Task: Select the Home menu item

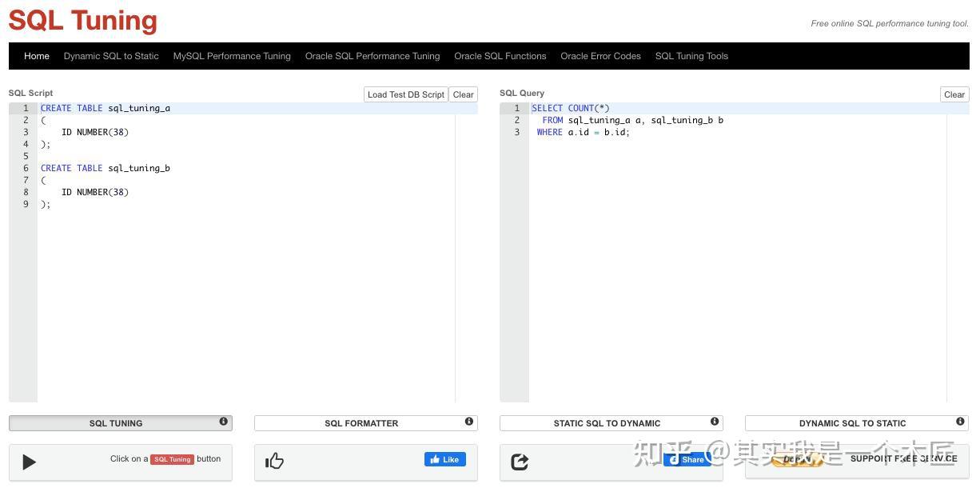Action: coord(37,56)
